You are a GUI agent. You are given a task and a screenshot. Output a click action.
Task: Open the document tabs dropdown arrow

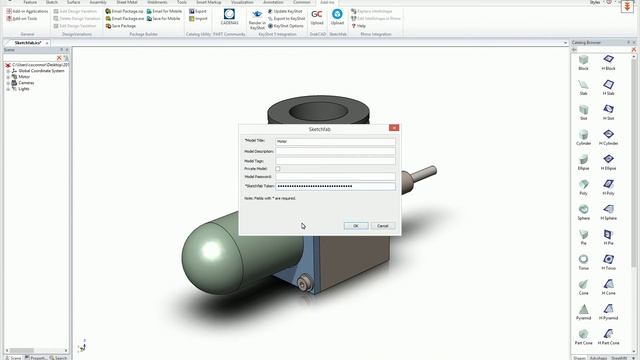point(565,43)
